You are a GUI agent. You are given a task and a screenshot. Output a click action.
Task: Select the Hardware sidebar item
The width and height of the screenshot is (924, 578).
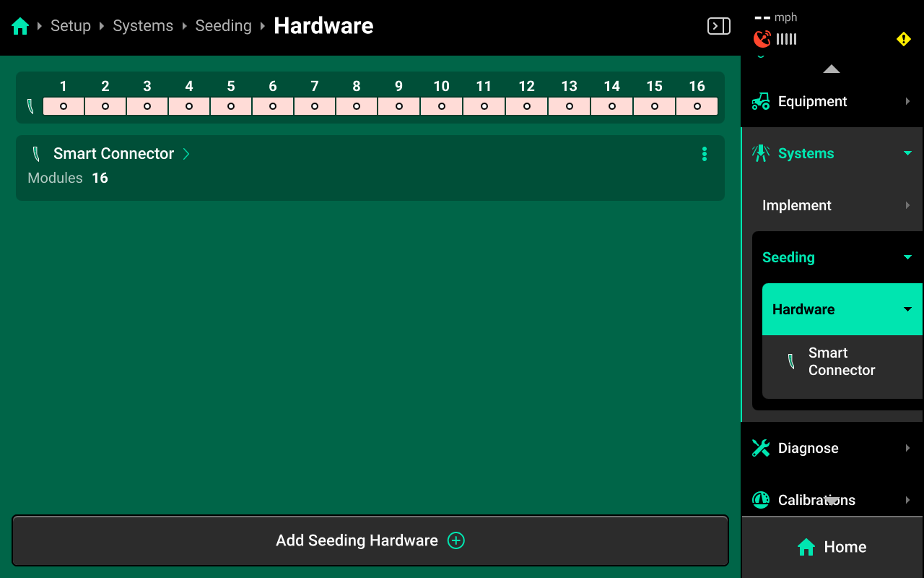point(803,309)
